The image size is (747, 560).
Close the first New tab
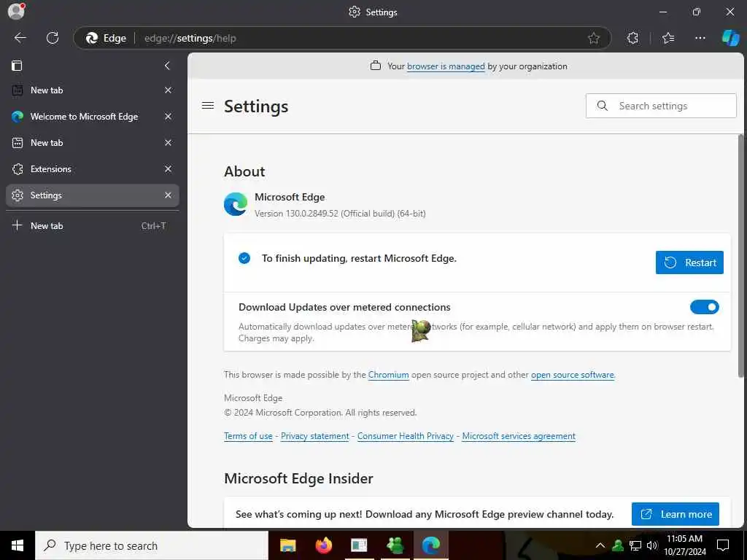pyautogui.click(x=169, y=90)
